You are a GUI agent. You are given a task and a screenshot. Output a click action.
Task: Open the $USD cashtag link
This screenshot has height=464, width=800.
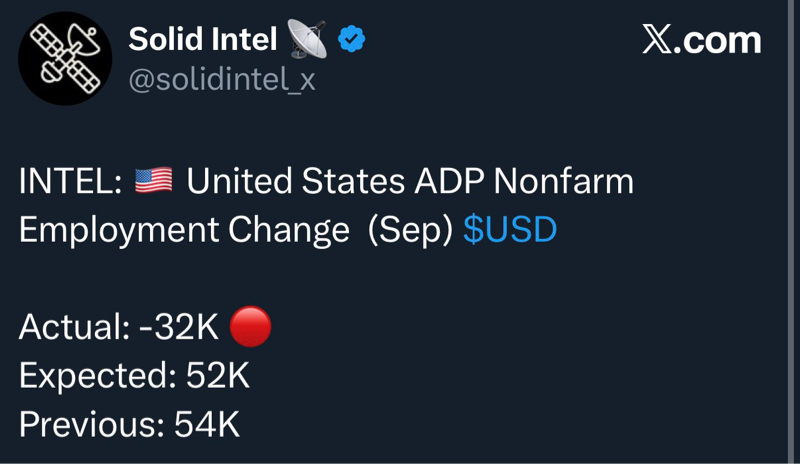pyautogui.click(x=510, y=230)
